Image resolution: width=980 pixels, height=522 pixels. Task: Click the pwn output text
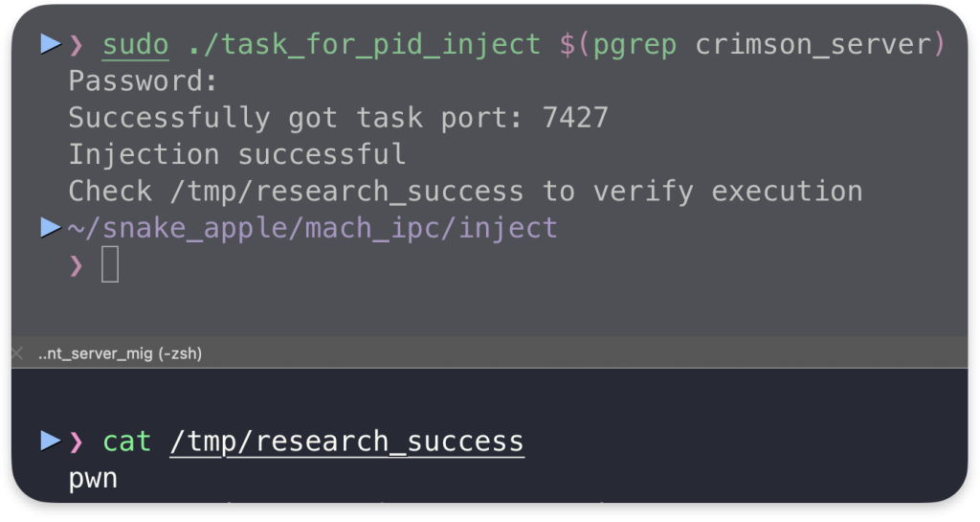tap(93, 480)
